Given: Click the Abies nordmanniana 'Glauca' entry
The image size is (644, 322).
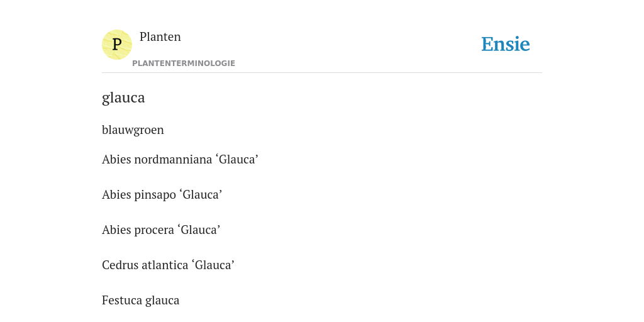Looking at the screenshot, I should pos(180,159).
